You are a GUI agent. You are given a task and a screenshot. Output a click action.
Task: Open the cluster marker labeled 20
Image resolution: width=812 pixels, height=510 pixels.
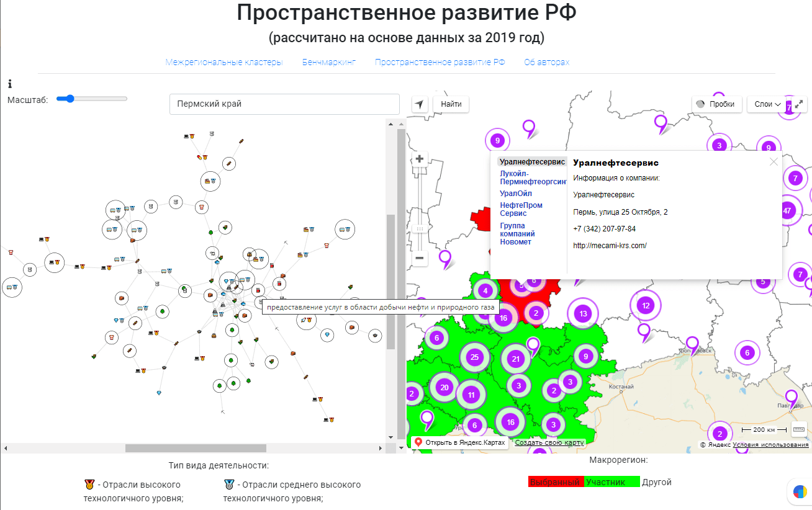tap(444, 387)
